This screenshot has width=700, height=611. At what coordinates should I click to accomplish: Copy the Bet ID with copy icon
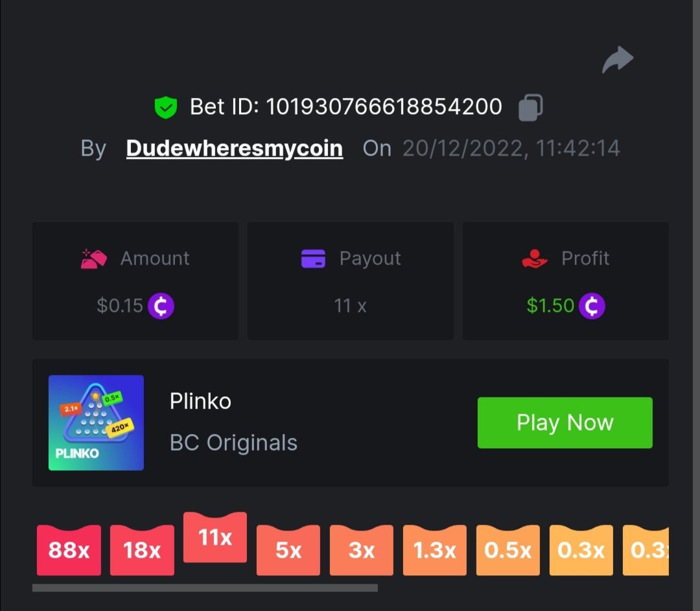tap(530, 107)
